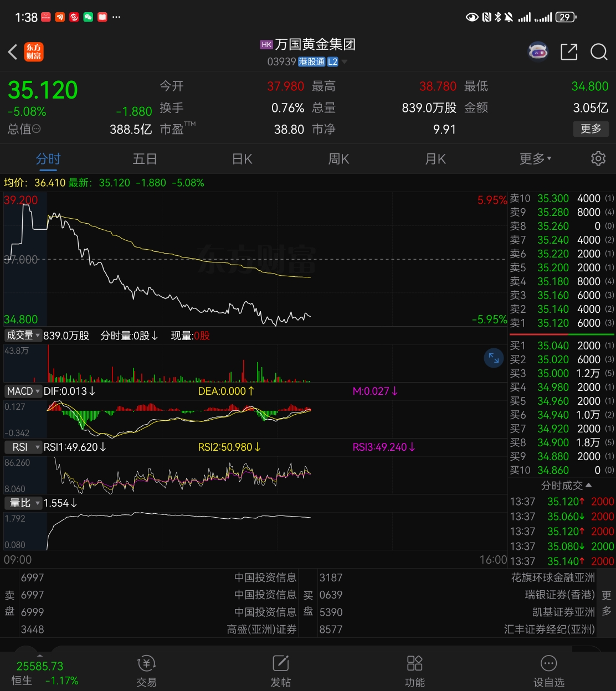Open the 量比 indicator dropdown

[23, 503]
